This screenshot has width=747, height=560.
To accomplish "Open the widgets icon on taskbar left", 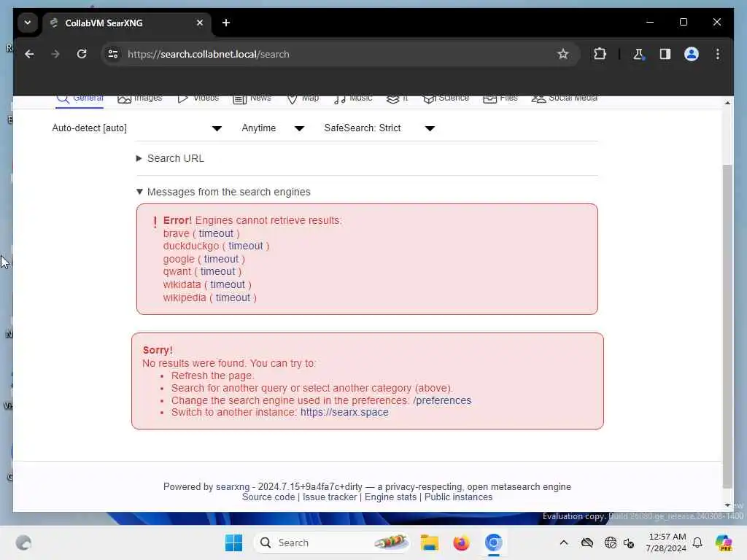I will tap(23, 542).
